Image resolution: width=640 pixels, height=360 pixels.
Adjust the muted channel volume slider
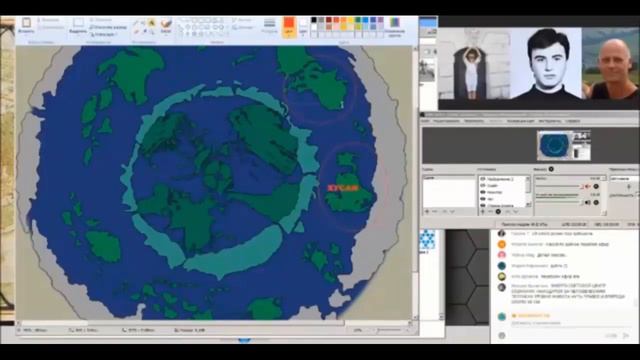(559, 186)
